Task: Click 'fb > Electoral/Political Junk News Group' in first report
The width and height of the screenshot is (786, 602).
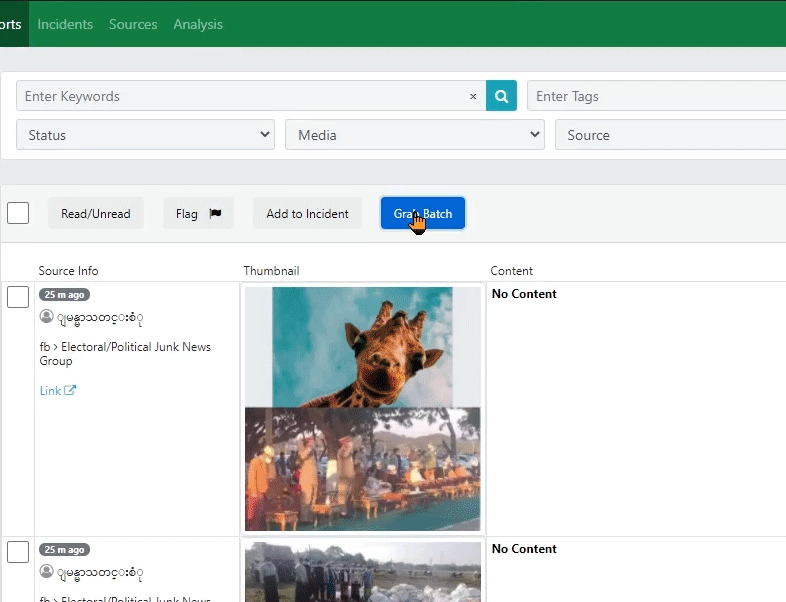Action: 125,354
